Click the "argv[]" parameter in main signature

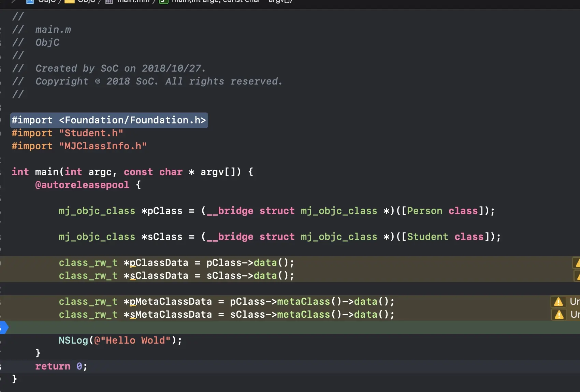220,172
